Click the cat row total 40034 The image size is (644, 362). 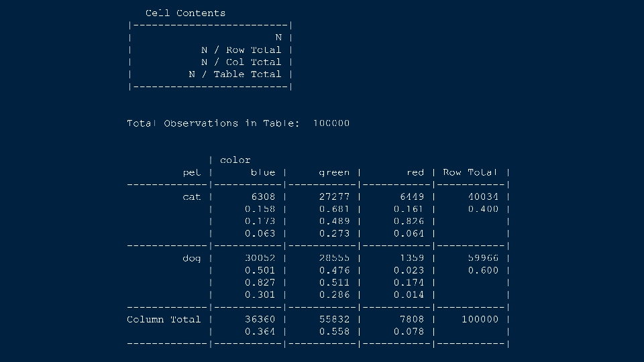pyautogui.click(x=483, y=197)
